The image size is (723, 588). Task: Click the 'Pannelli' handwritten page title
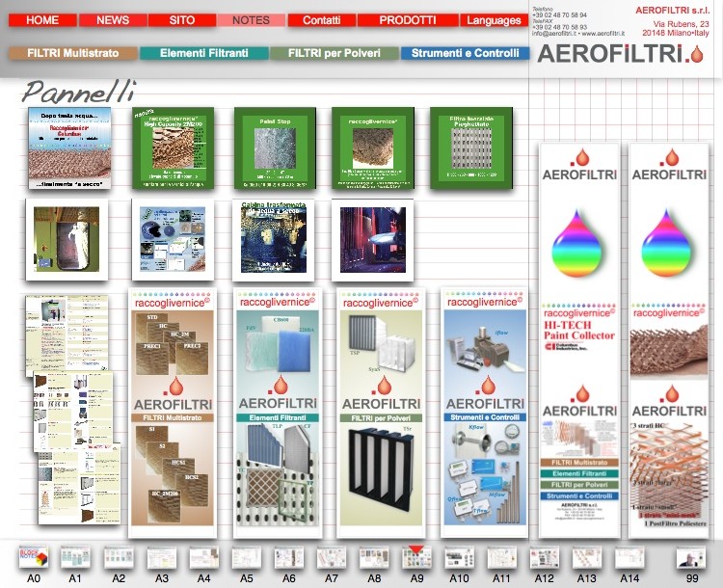[79, 92]
